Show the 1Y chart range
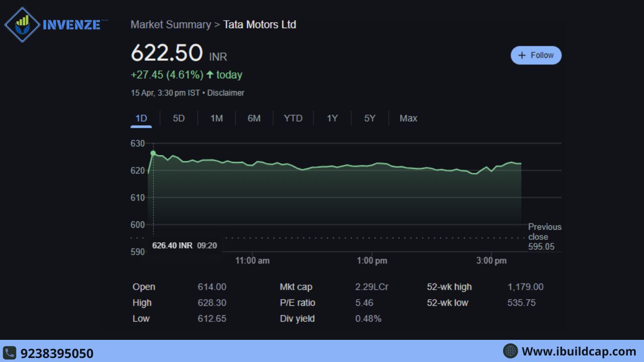Viewport: 644px width, 362px height. 332,118
